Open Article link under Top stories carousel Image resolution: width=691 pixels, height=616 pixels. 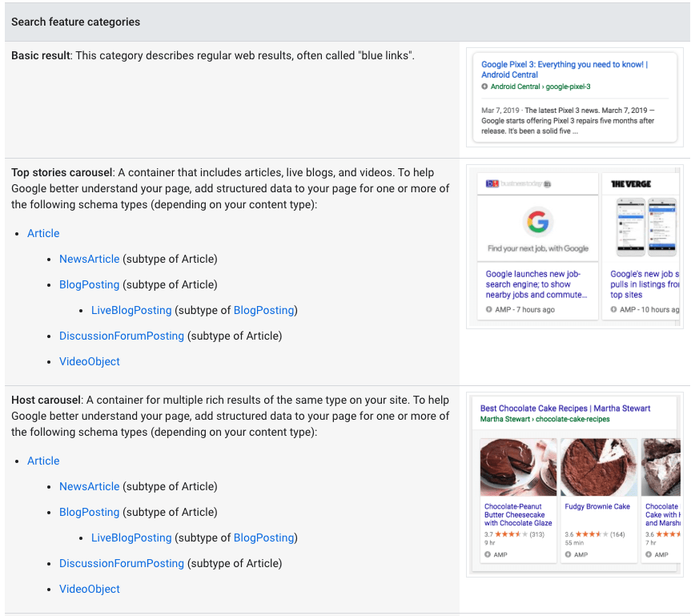pyautogui.click(x=43, y=233)
